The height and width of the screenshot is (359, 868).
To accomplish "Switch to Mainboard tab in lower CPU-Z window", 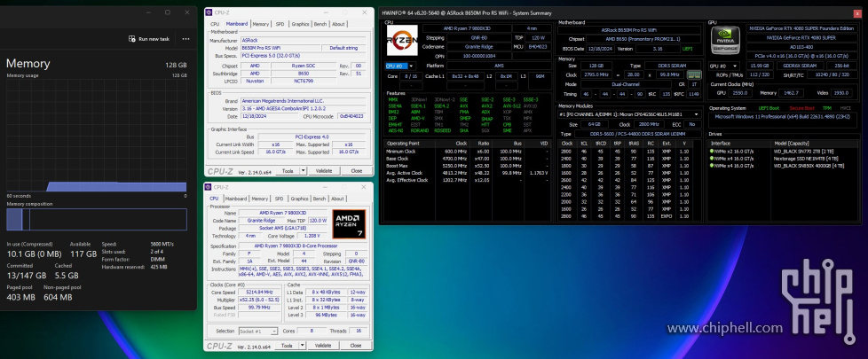I will coord(236,199).
